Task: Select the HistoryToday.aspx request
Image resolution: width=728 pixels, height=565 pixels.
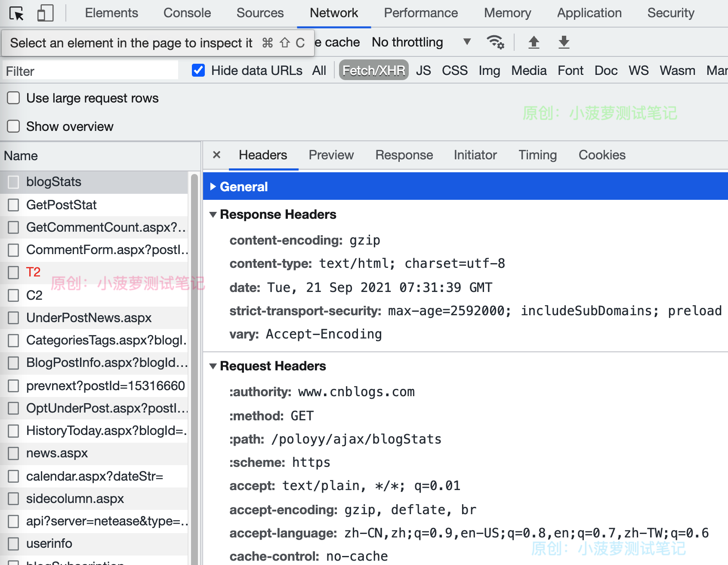Action: pos(94,431)
